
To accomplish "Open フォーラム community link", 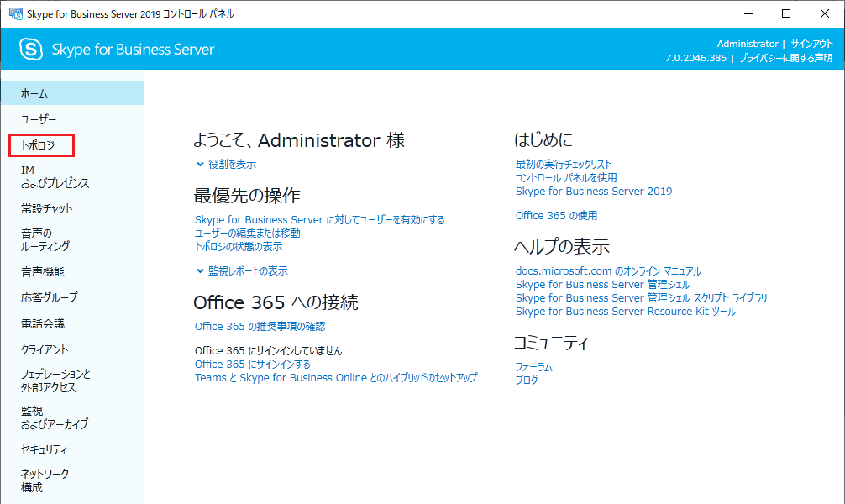I will pyautogui.click(x=534, y=367).
